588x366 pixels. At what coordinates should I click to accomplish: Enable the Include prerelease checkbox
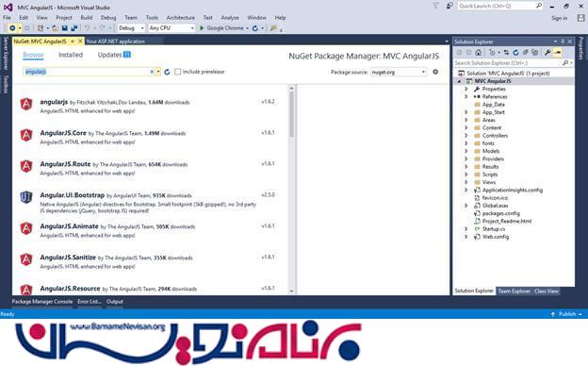[178, 72]
